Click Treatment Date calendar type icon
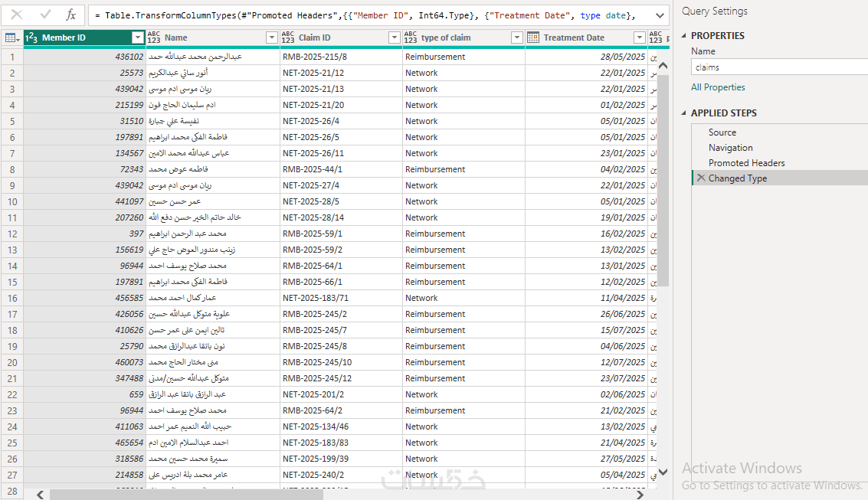 point(533,37)
